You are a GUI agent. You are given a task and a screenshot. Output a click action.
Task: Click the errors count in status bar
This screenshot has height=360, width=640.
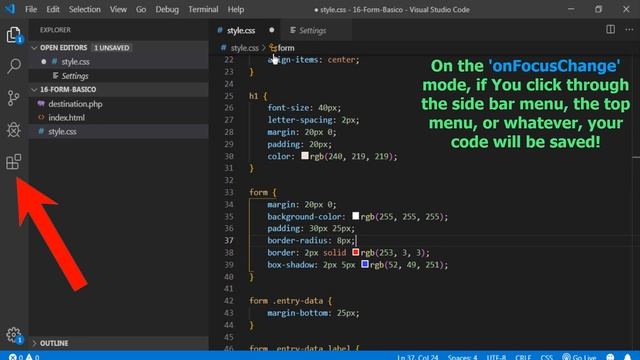tap(16, 357)
